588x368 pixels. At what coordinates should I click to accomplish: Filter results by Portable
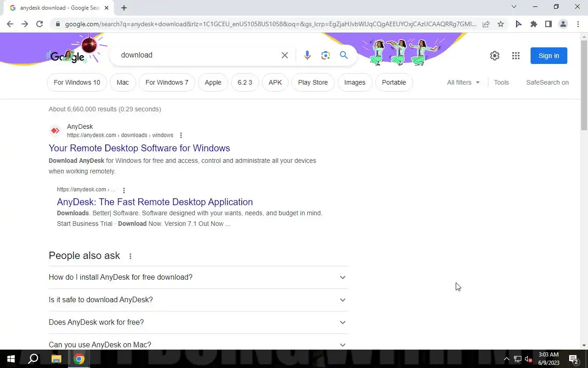pyautogui.click(x=394, y=82)
